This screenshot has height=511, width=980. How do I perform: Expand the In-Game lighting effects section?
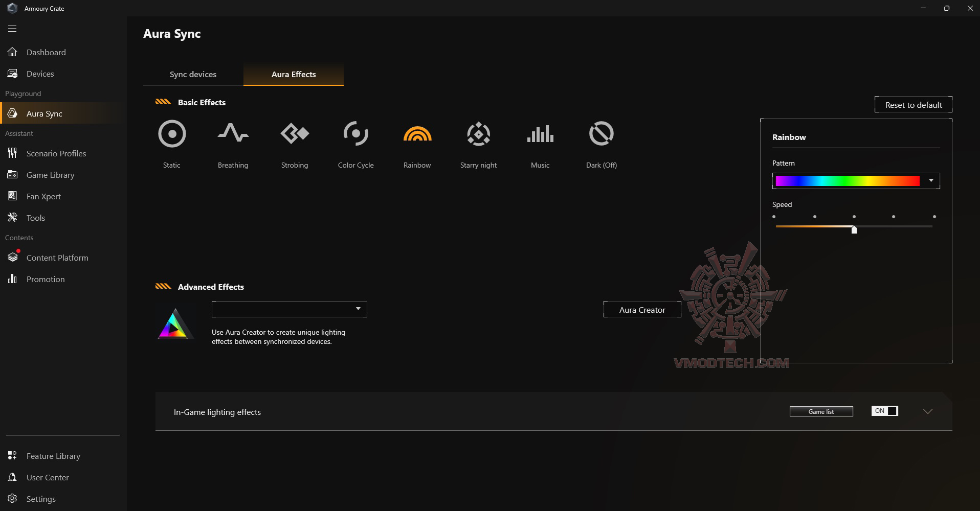[x=928, y=411]
